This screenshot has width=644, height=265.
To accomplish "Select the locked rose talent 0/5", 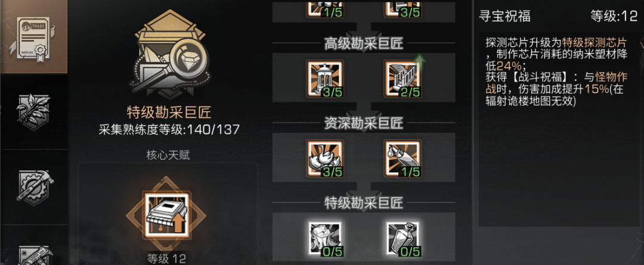I will coord(324,239).
